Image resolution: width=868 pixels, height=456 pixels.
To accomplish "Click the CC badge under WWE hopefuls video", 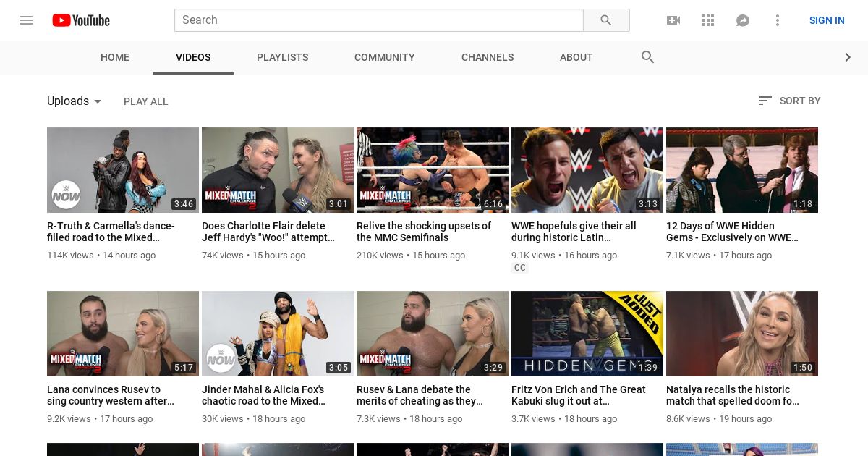I will [x=520, y=268].
